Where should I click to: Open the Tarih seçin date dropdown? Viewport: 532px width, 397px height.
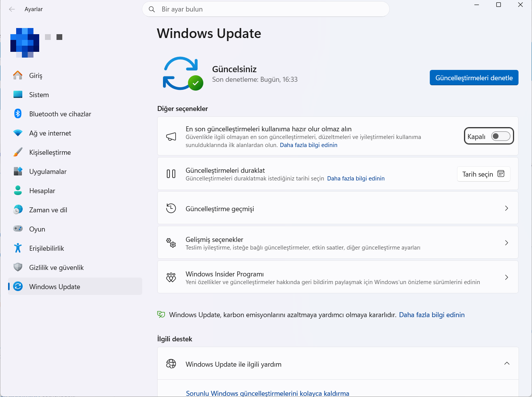coord(484,174)
